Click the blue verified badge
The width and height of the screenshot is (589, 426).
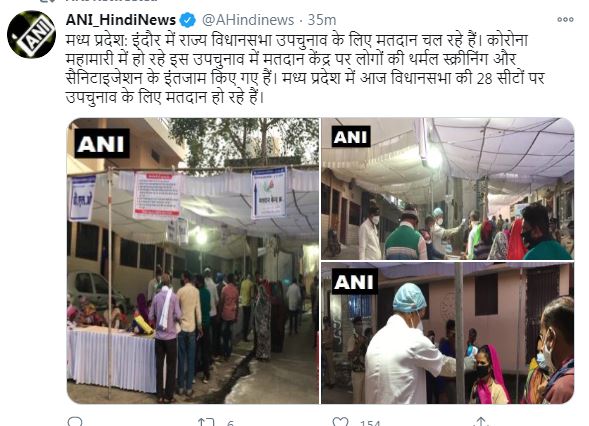coord(187,20)
